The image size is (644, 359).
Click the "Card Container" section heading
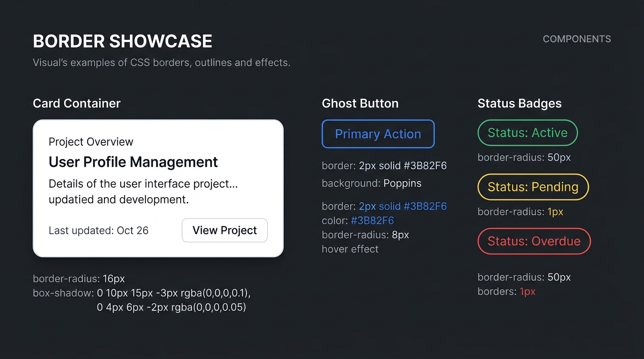(77, 103)
